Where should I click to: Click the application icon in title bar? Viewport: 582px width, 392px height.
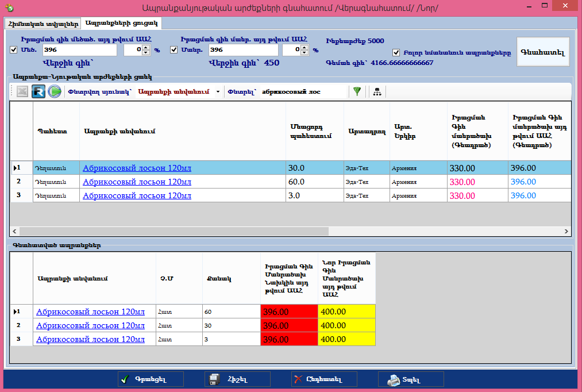(x=10, y=7)
